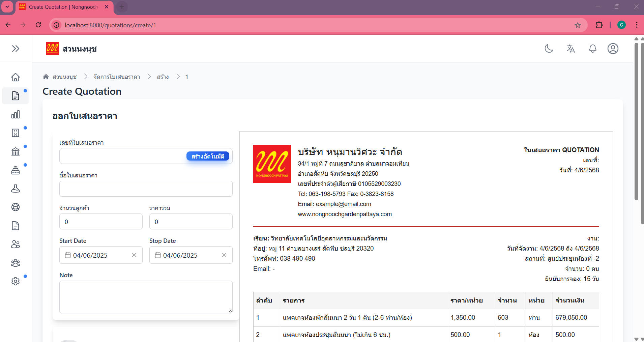Open the user profile avatar icon
The width and height of the screenshot is (644, 342).
coord(613,49)
